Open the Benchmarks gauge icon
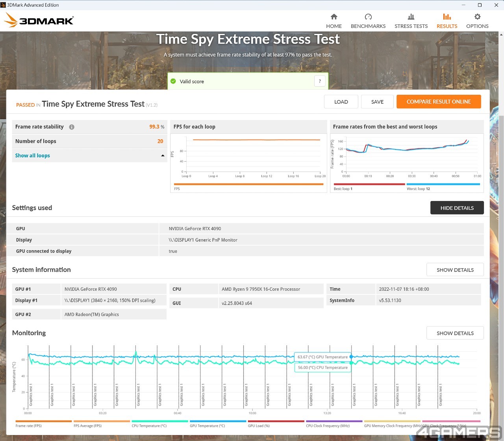The width and height of the screenshot is (504, 441). pyautogui.click(x=368, y=17)
